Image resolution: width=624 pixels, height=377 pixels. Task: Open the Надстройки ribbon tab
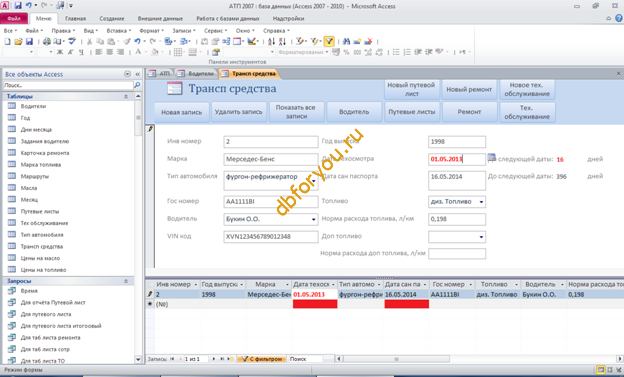pyautogui.click(x=288, y=18)
